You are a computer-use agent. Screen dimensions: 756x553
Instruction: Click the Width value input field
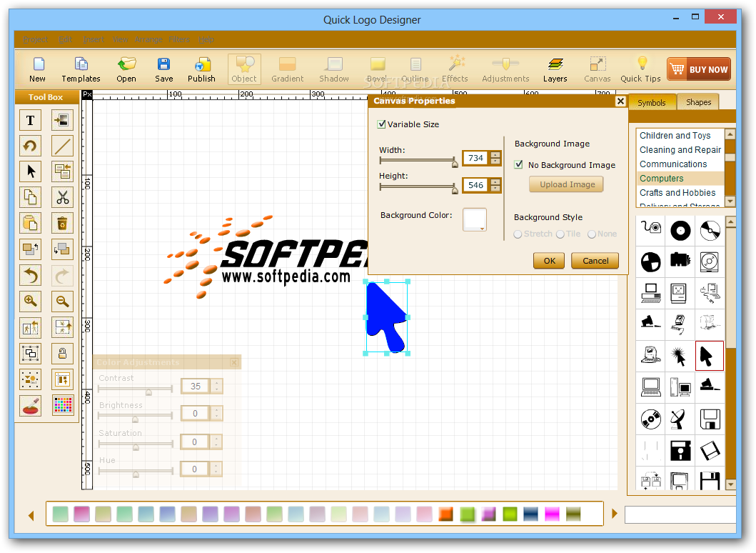coord(476,158)
